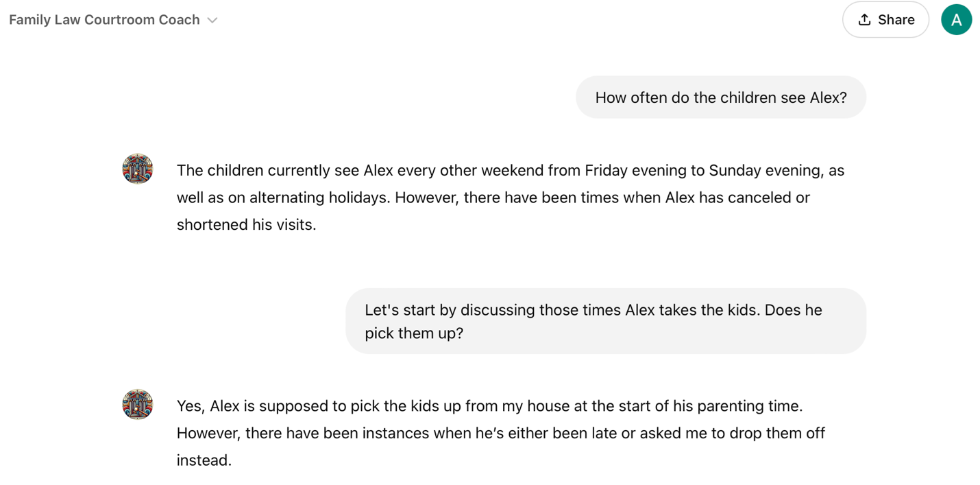Screen dimensions: 980x485
Task: Open the account menu via the green A avatar
Action: pyautogui.click(x=956, y=20)
